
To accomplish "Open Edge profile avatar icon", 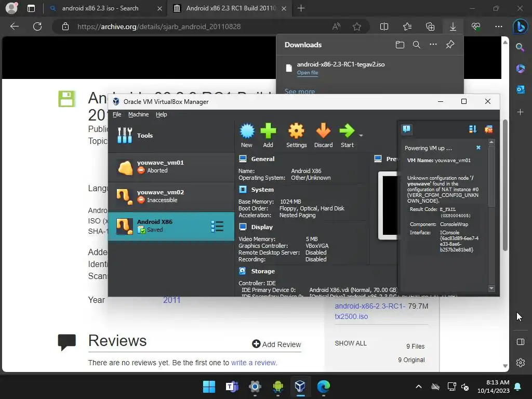I will click(x=11, y=8).
